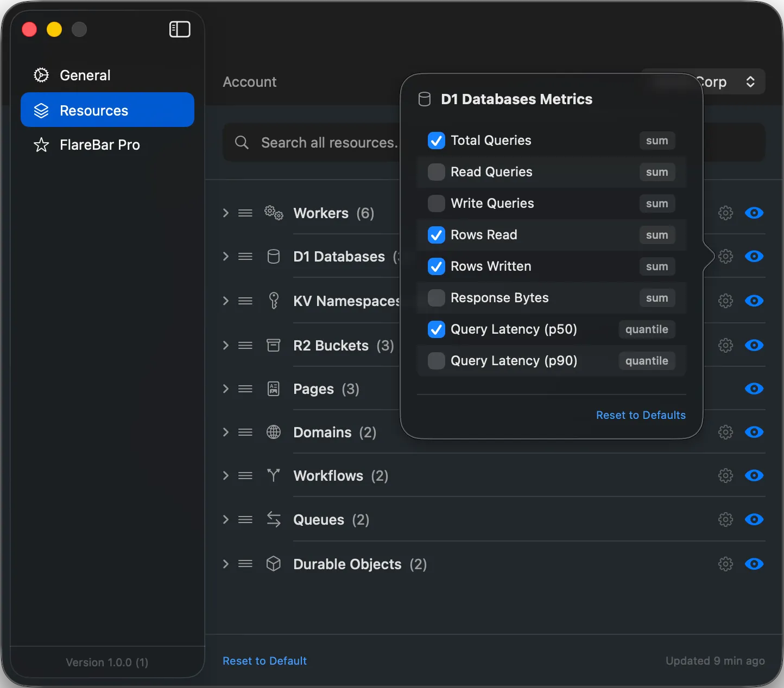Image resolution: width=784 pixels, height=688 pixels.
Task: Enable the Read Queries metric
Action: click(x=437, y=172)
